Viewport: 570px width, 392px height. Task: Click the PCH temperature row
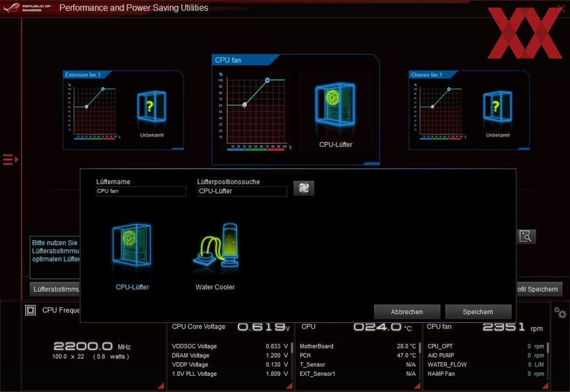point(358,356)
